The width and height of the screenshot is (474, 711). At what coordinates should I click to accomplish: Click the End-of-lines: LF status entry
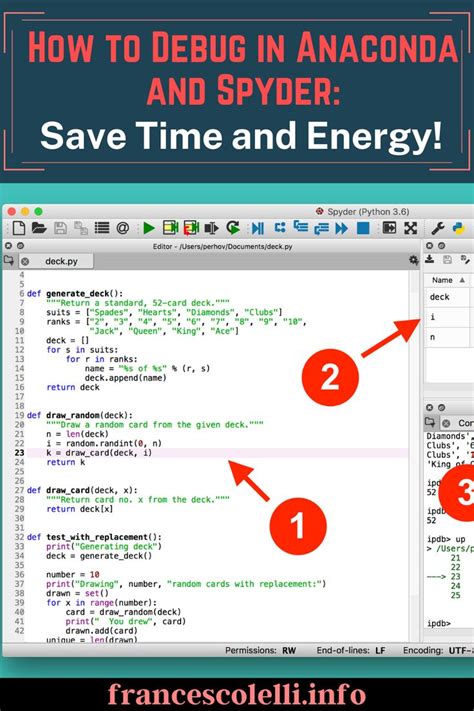coord(351,650)
